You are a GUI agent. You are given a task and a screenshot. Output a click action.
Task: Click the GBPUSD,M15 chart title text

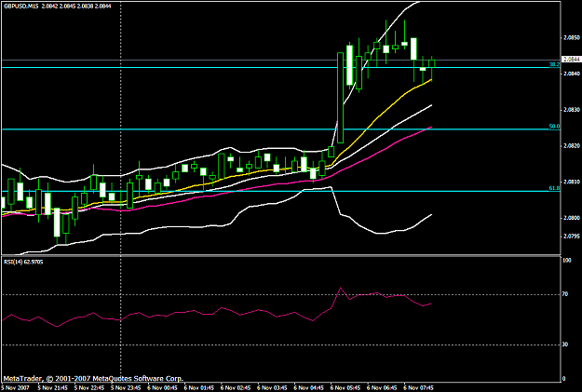[x=20, y=6]
